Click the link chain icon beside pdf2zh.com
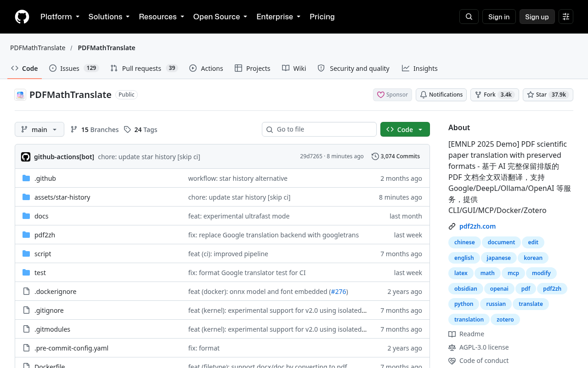The height and width of the screenshot is (368, 588). (452, 226)
